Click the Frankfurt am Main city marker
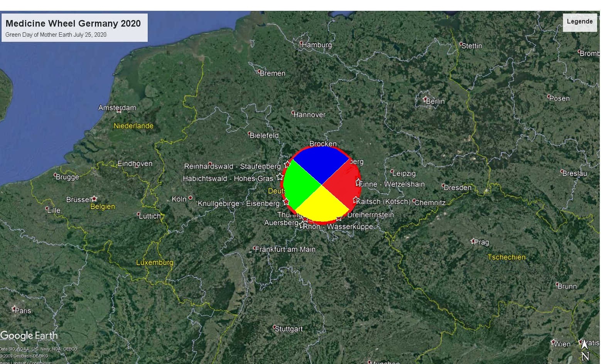 pos(255,248)
